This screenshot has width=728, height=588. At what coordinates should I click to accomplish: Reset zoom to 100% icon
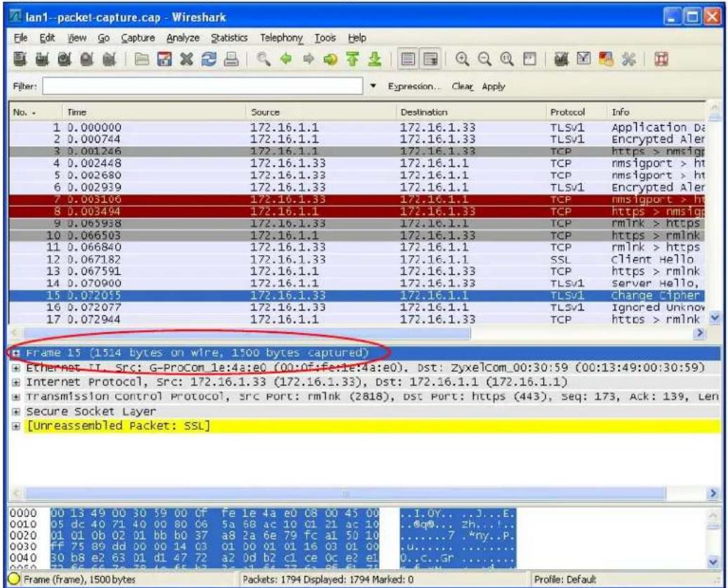pyautogui.click(x=507, y=59)
